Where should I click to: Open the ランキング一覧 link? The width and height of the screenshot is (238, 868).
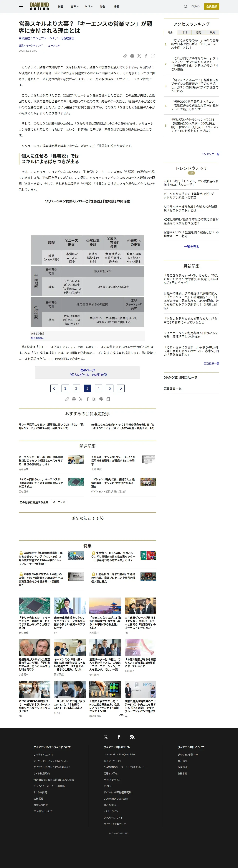(x=210, y=154)
